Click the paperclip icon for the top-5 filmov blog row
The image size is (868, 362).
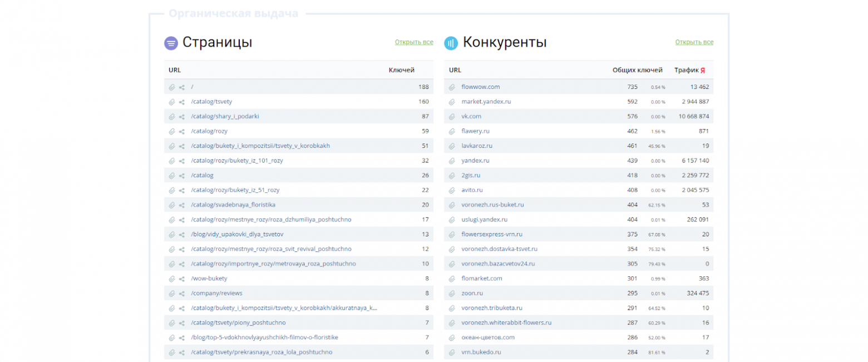[x=172, y=338]
